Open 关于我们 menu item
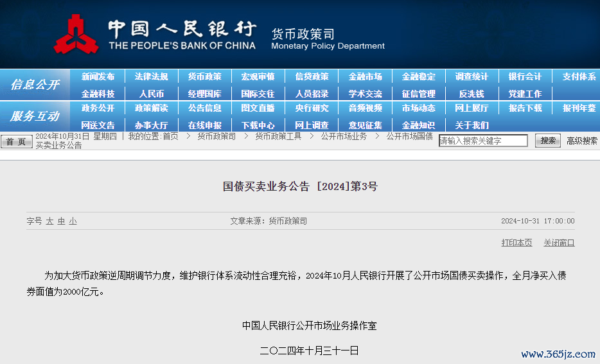Screen dimensions: 600x364 (x=472, y=125)
